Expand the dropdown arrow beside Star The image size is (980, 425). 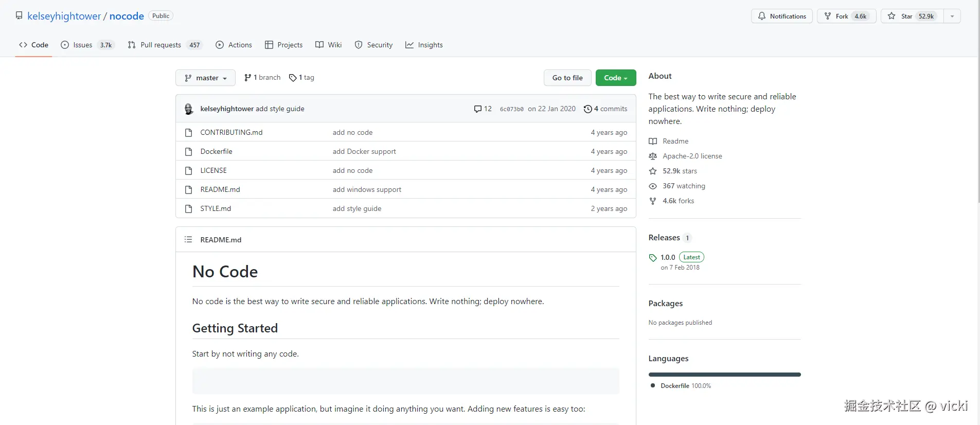point(952,16)
